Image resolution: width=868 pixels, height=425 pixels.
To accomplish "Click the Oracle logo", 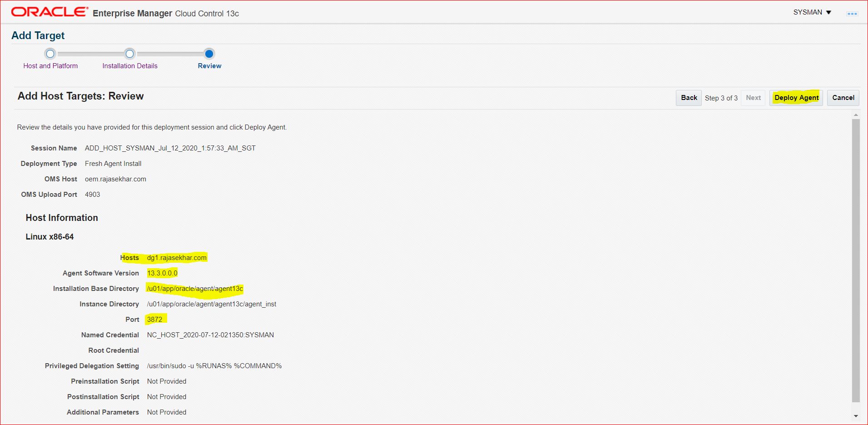I will [x=50, y=12].
